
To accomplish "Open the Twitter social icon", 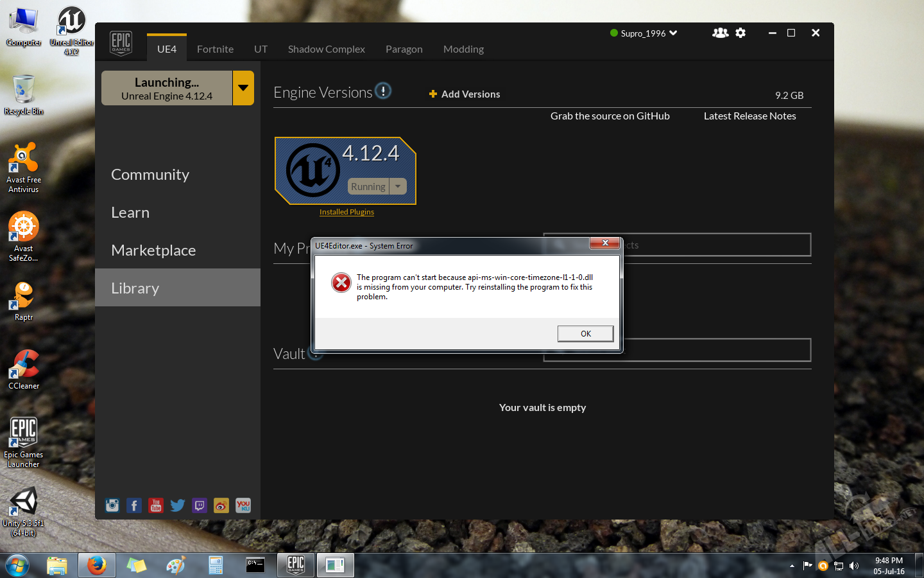I will (x=178, y=505).
